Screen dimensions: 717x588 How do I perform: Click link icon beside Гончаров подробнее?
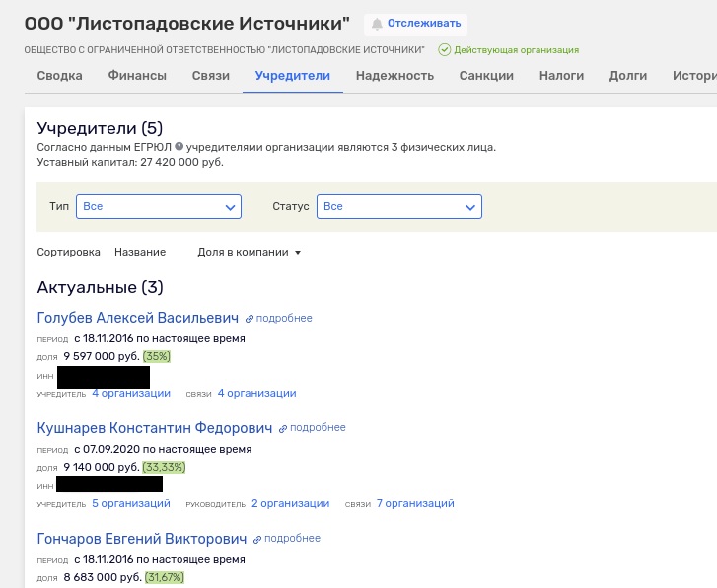(x=257, y=539)
